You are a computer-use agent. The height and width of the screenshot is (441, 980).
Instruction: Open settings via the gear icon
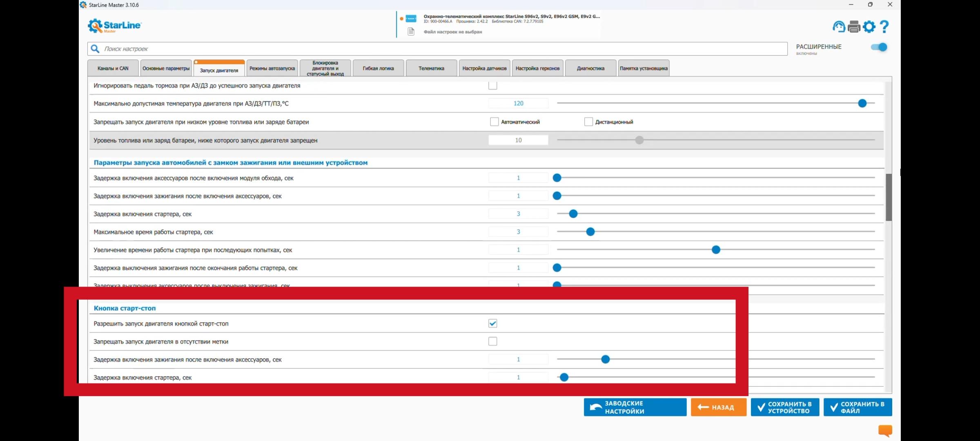pos(869,27)
